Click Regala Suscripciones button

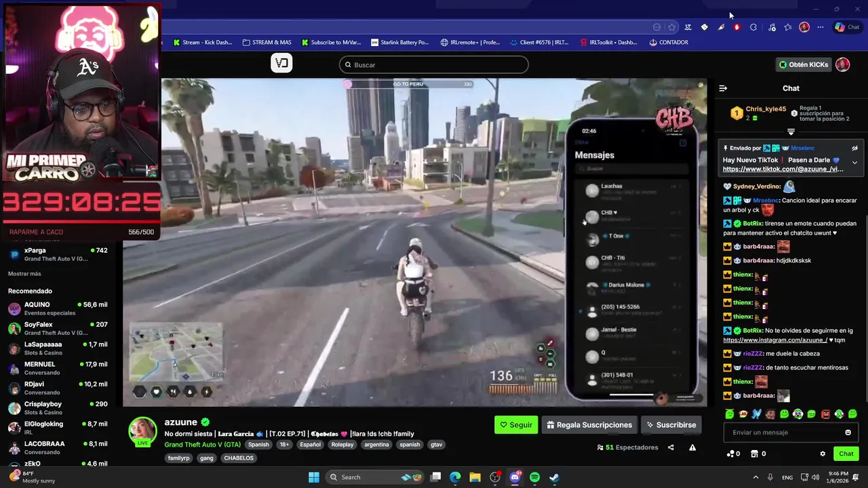click(x=589, y=425)
